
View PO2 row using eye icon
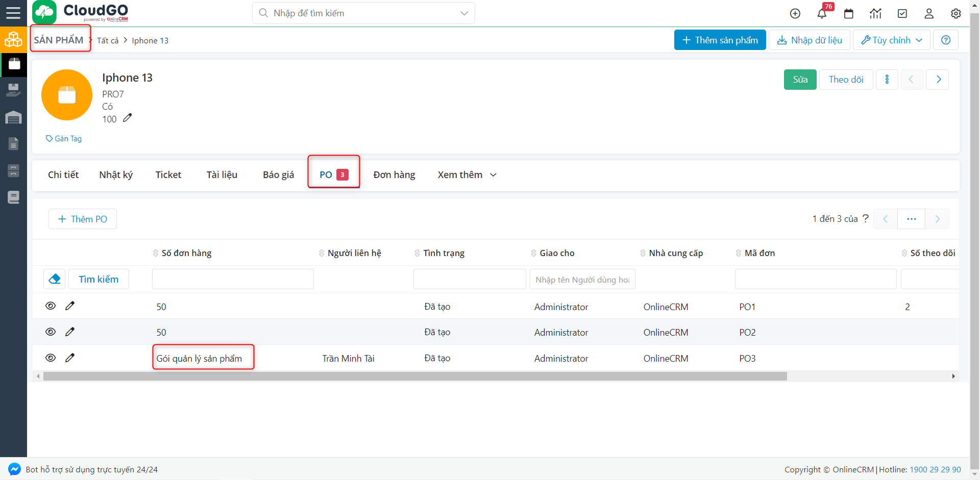point(51,332)
